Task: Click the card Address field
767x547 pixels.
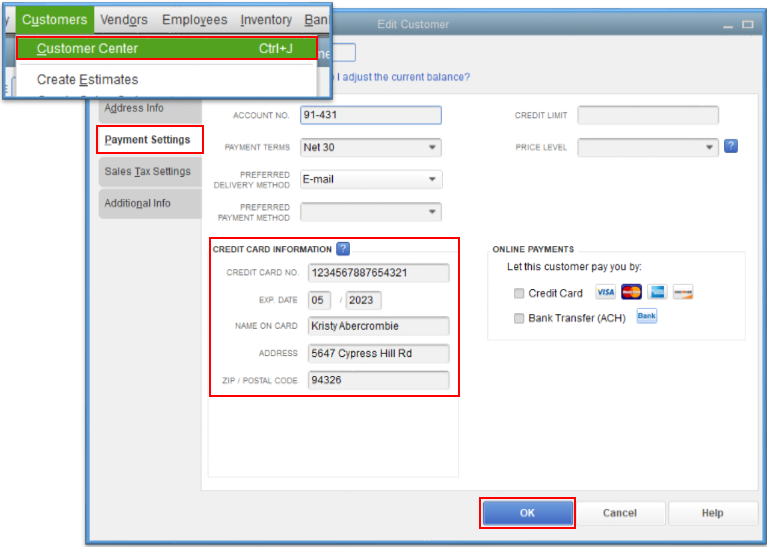Action: tap(379, 353)
